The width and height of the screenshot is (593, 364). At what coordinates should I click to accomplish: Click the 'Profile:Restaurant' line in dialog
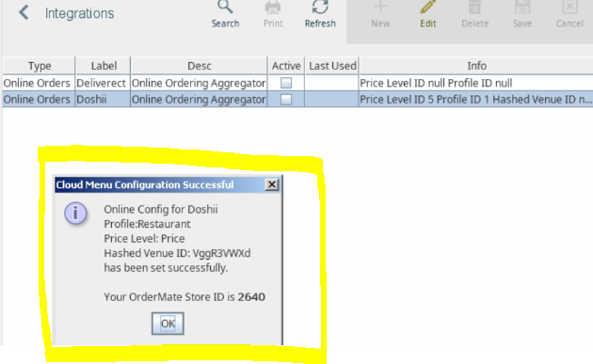(x=147, y=224)
